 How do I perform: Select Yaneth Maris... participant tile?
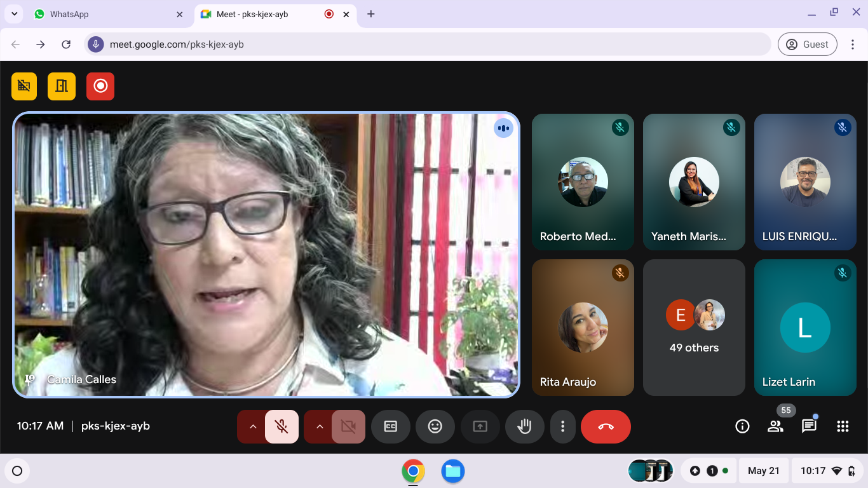[x=694, y=182]
